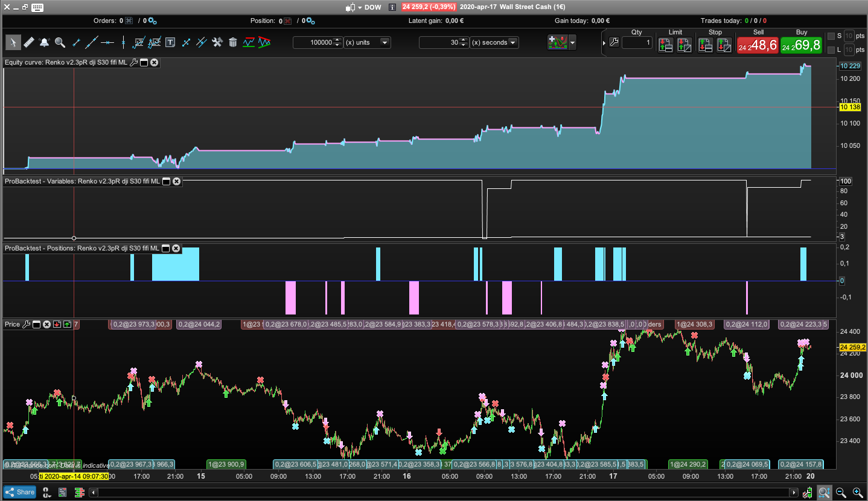Click the 0,2@24 044,2 order label
868x501 pixels.
(x=199, y=324)
